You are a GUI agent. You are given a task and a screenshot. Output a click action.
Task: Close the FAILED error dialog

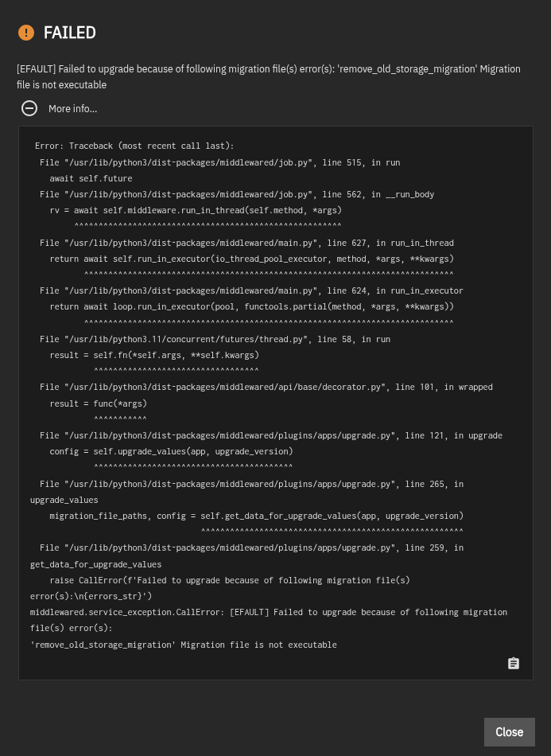point(509,731)
